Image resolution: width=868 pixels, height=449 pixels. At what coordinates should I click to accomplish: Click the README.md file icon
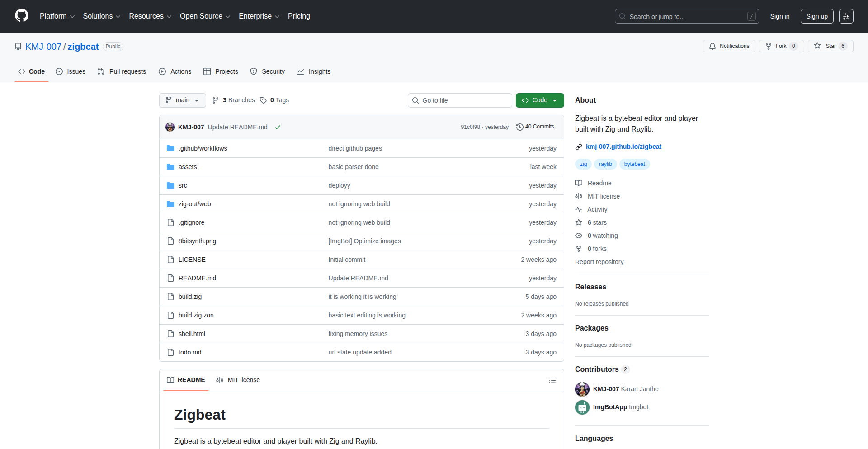point(170,278)
